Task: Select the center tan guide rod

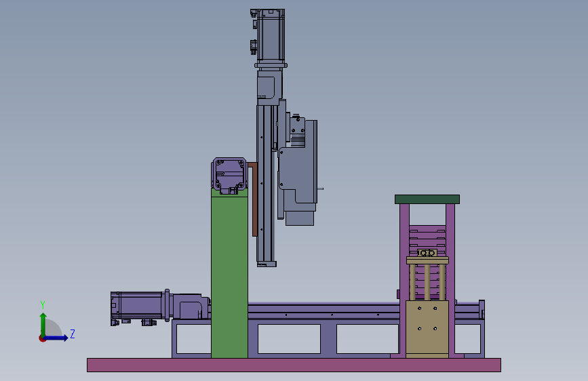Action: (x=427, y=282)
